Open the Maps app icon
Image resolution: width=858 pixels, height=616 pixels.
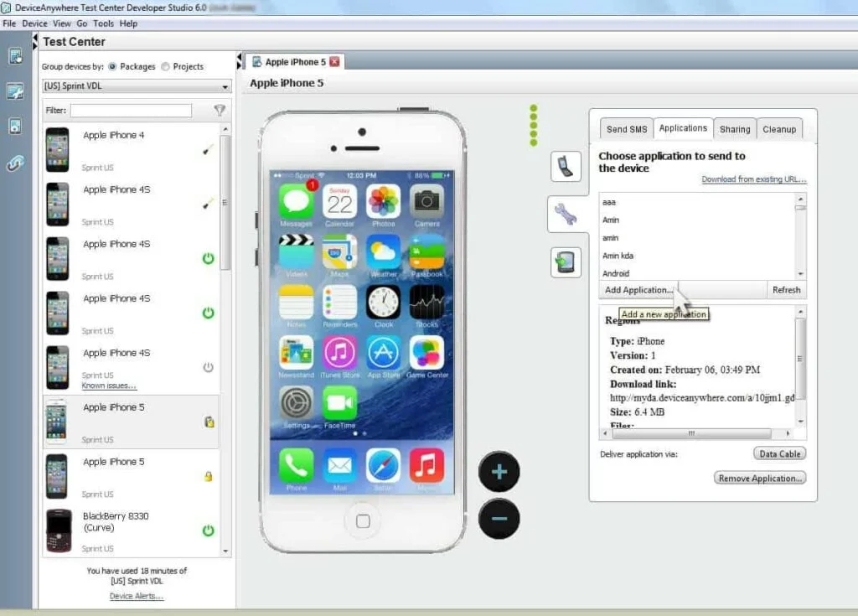coord(339,252)
